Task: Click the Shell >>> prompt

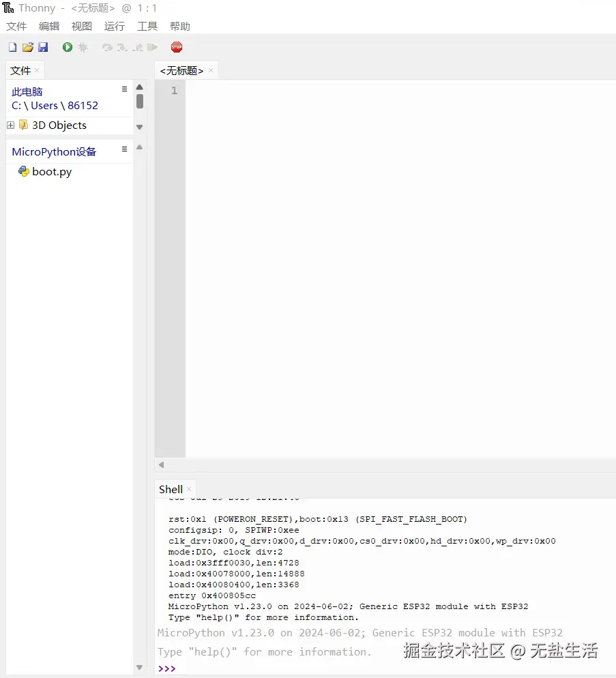Action: 167,668
